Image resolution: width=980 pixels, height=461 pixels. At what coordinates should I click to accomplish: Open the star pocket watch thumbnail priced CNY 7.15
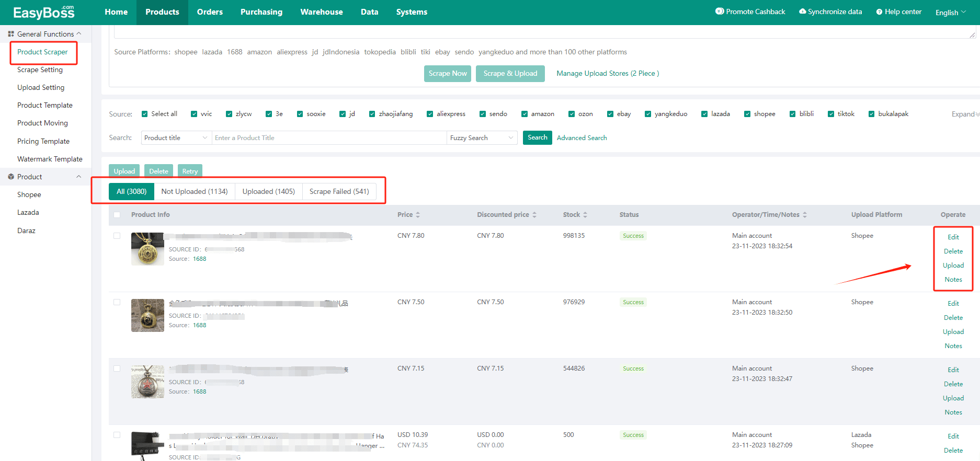[x=147, y=382]
